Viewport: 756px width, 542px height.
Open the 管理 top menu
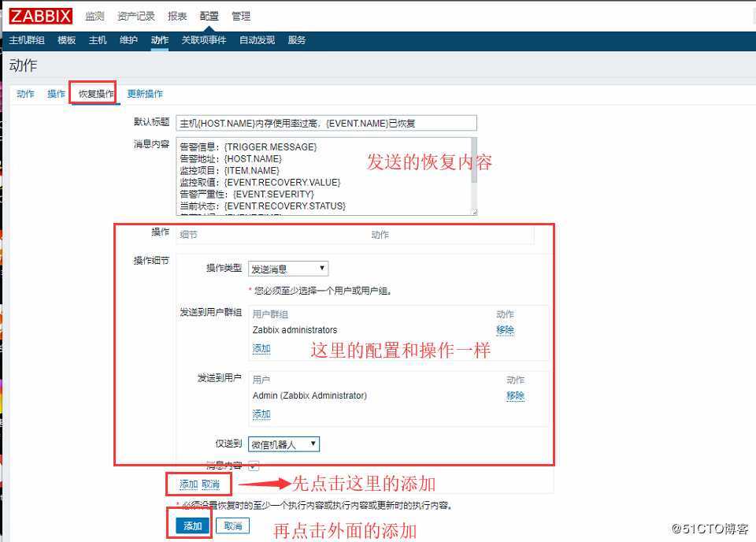click(x=241, y=16)
